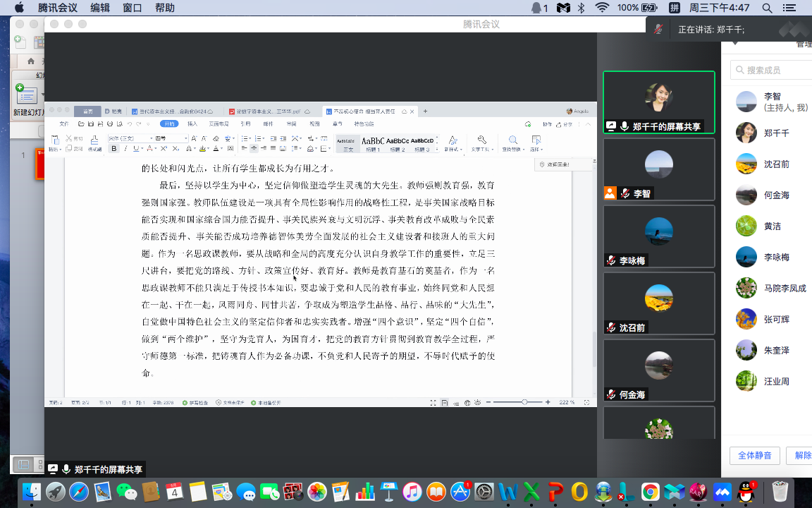Open the 编辑 menu in menu bar

pos(99,8)
